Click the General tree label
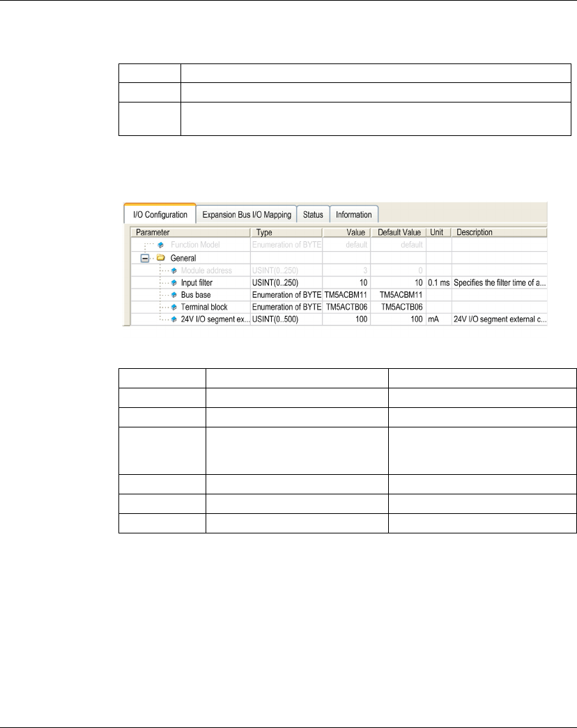Viewport: 577px width, 728px height. (183, 258)
